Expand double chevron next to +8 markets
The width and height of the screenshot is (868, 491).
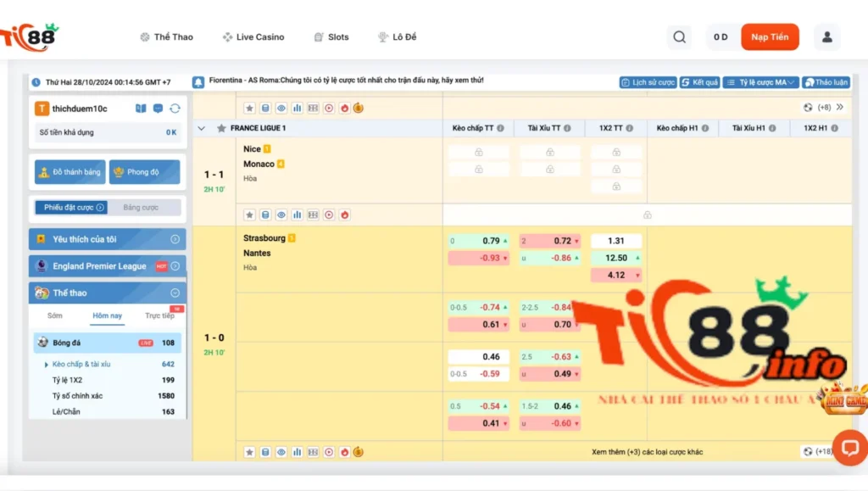coord(840,107)
